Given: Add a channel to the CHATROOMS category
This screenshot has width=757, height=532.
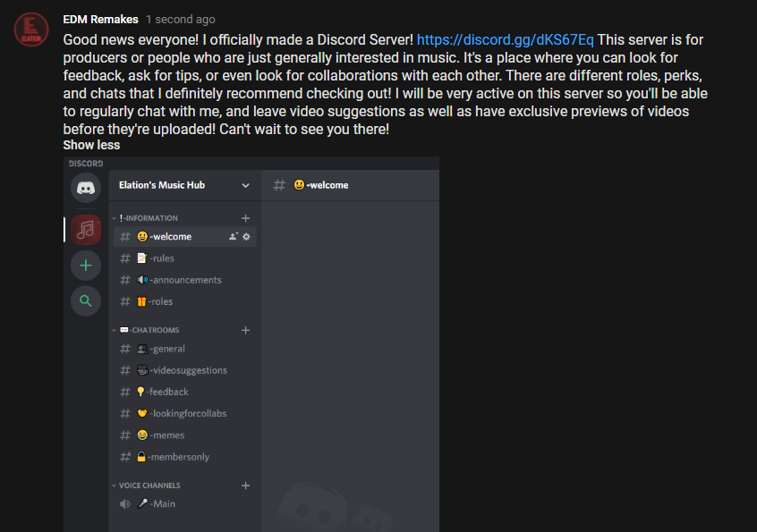Looking at the screenshot, I should (246, 331).
